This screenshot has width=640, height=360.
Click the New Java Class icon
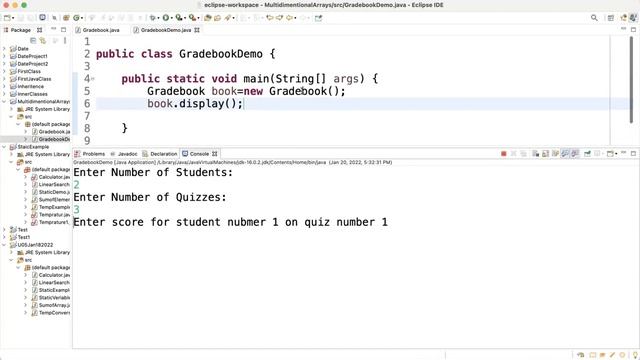point(76,18)
